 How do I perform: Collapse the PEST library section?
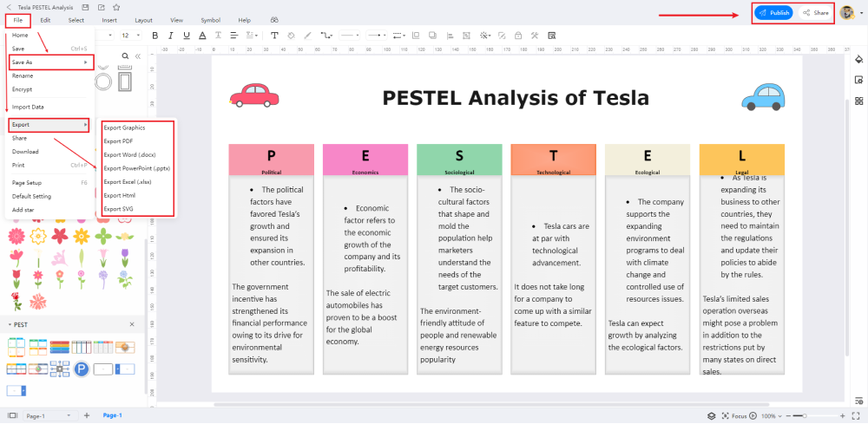click(x=10, y=324)
